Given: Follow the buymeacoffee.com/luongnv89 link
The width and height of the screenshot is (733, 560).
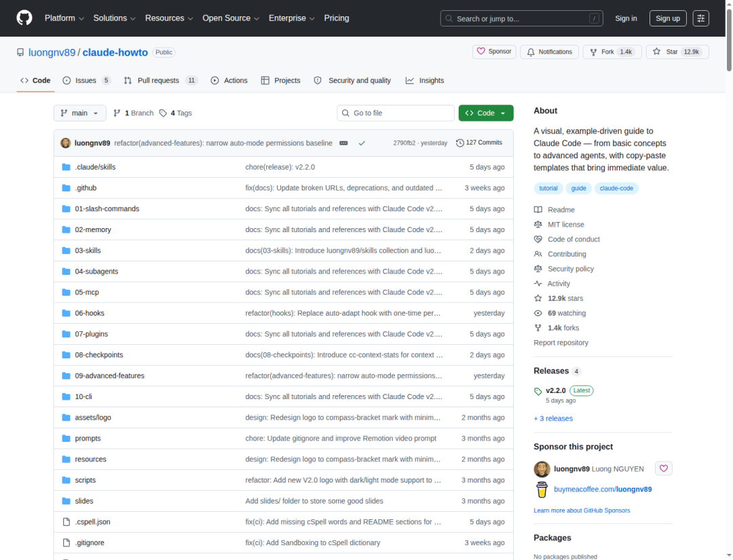Looking at the screenshot, I should pos(603,489).
